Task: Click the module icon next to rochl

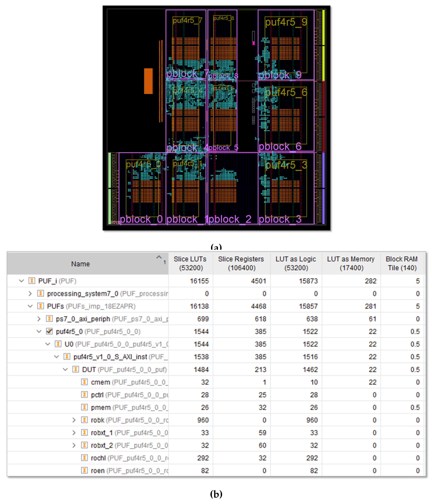Action: (x=84, y=458)
